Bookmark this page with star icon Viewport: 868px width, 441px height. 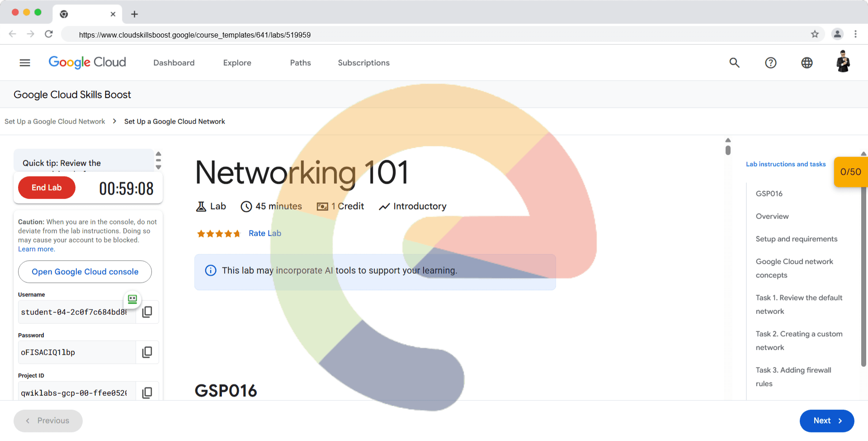click(x=815, y=34)
